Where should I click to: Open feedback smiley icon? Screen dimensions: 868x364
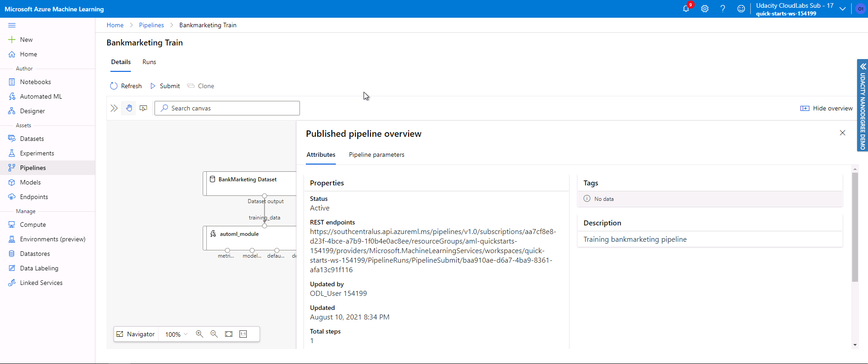[x=741, y=9]
